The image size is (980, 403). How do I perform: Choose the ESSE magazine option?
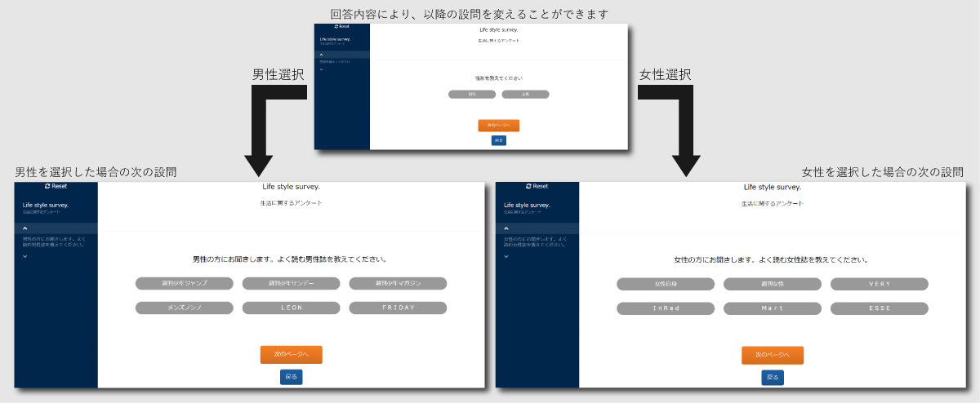click(x=879, y=308)
